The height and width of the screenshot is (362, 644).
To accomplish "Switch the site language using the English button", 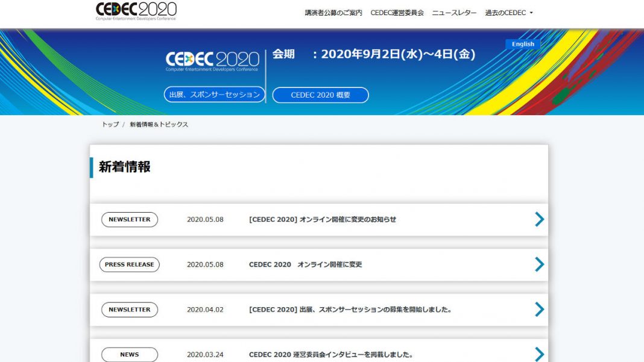I will 522,44.
